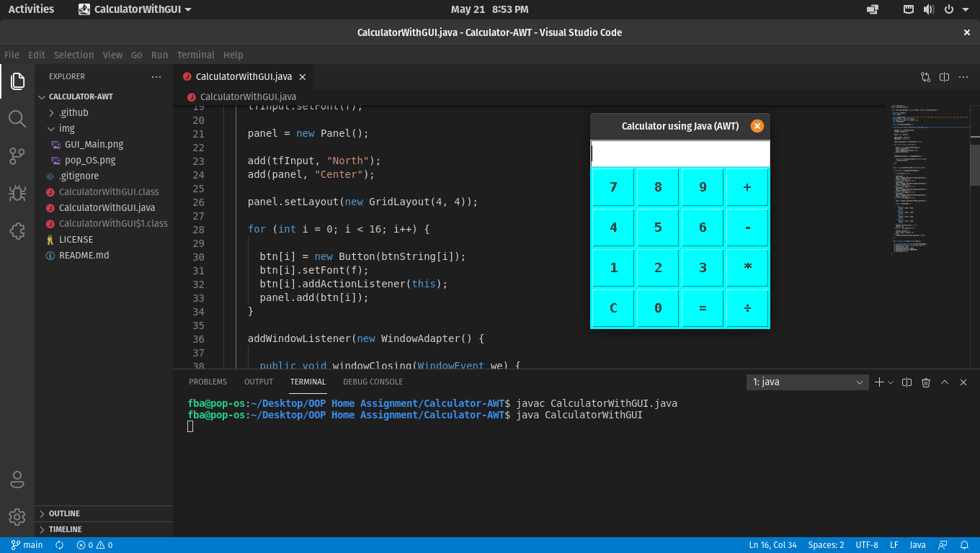Kill the terminal with trash icon
The height and width of the screenshot is (553, 980).
pos(926,382)
